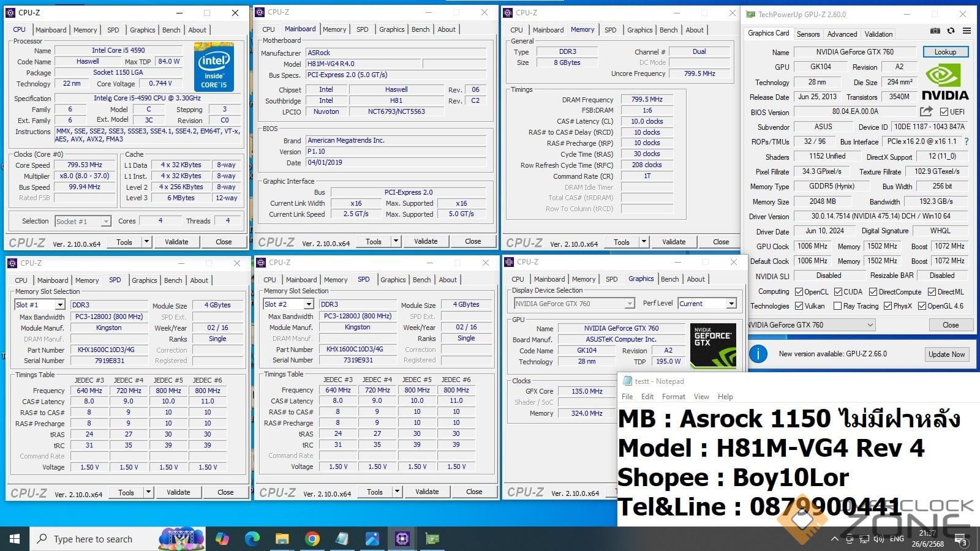Image resolution: width=980 pixels, height=551 pixels.
Task: Click the Bus Interface question mark icon
Action: tap(967, 141)
